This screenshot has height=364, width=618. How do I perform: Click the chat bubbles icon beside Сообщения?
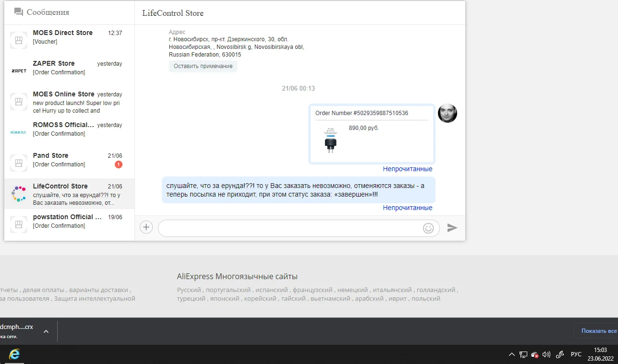tap(19, 12)
